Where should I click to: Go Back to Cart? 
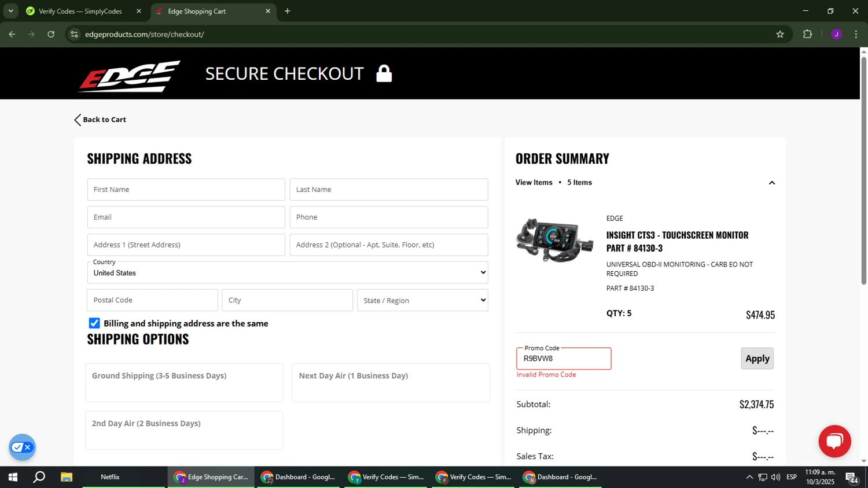pyautogui.click(x=100, y=120)
